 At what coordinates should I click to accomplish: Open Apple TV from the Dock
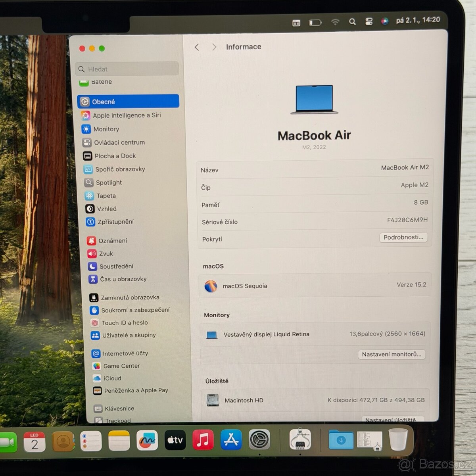175,440
